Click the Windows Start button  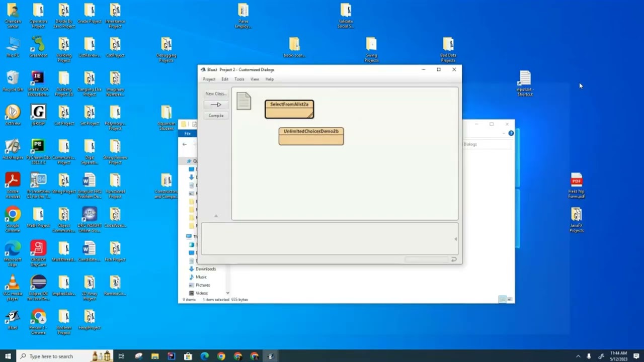[8, 356]
